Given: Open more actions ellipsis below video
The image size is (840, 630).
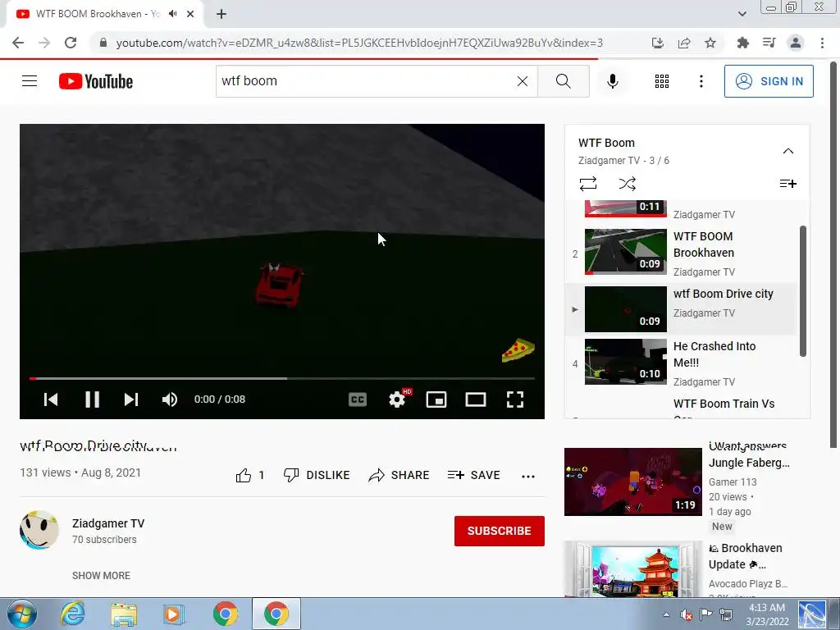Looking at the screenshot, I should 528,476.
